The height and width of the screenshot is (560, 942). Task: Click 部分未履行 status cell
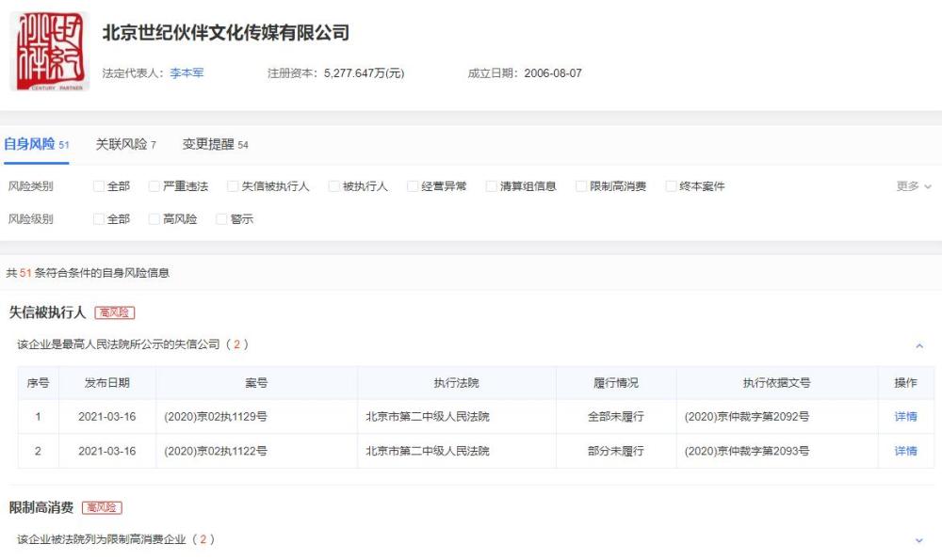coord(616,452)
